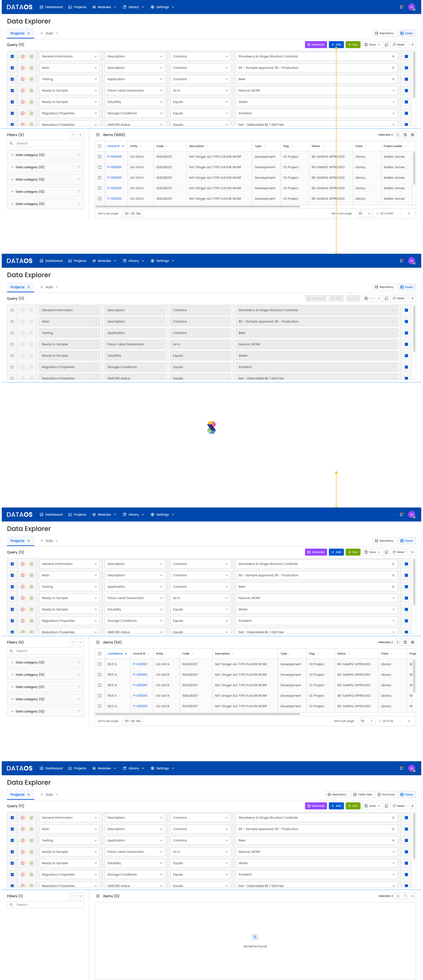Click the 'No items found' message
Screen dimensions: 423x980
(x=255, y=946)
